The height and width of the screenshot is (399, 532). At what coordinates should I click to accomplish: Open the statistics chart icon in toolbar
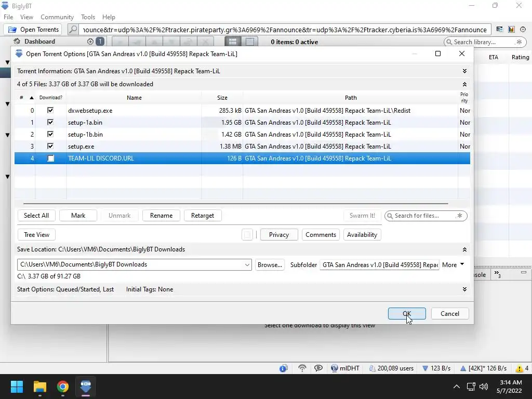pos(511,30)
